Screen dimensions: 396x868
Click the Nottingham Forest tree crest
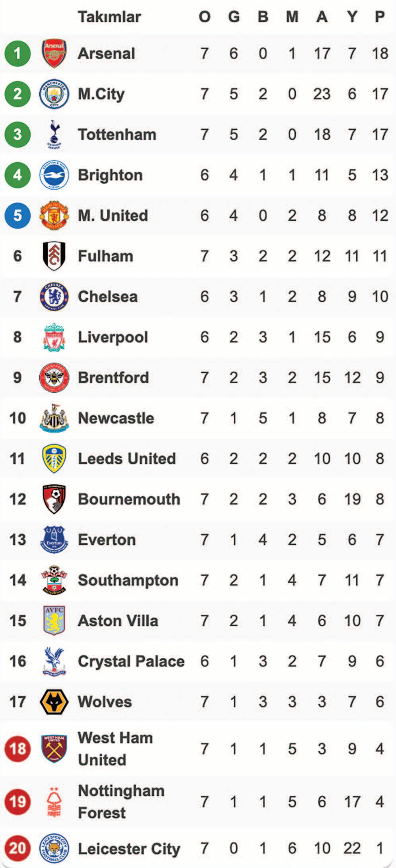click(x=54, y=802)
